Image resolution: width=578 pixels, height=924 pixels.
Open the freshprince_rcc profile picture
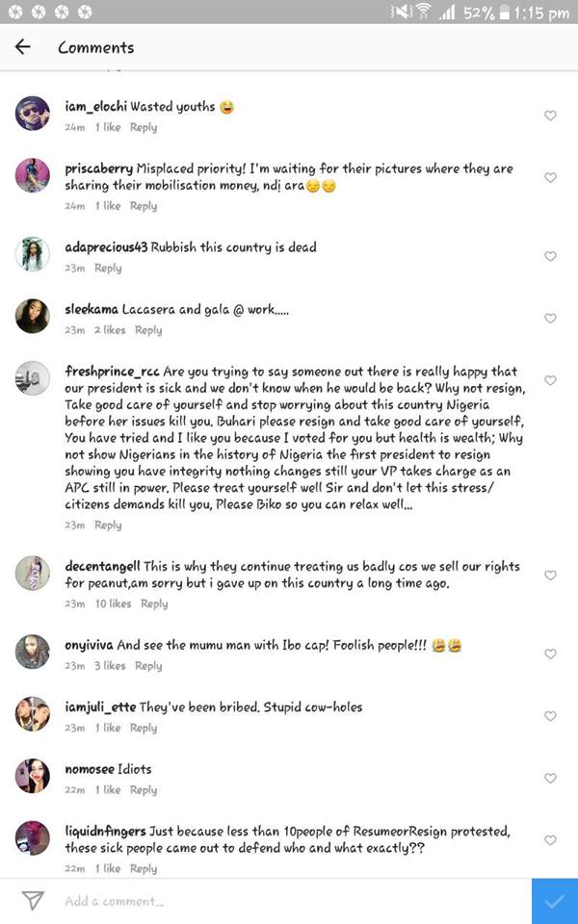(x=33, y=379)
